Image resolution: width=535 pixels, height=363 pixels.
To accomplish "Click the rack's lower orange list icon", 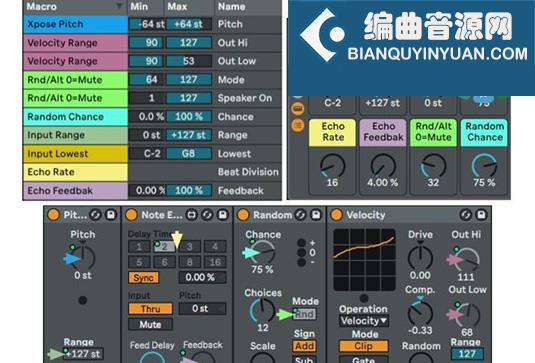I will pyautogui.click(x=298, y=126).
